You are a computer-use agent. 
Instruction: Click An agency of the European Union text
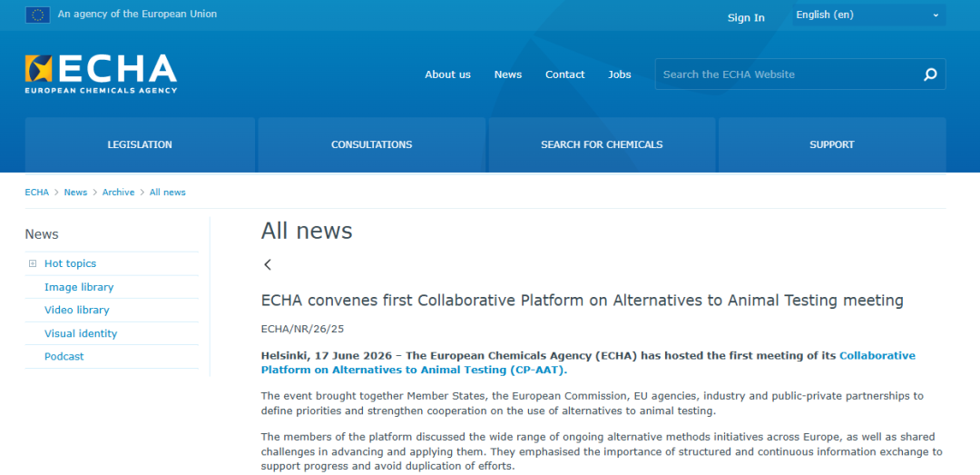point(138,14)
